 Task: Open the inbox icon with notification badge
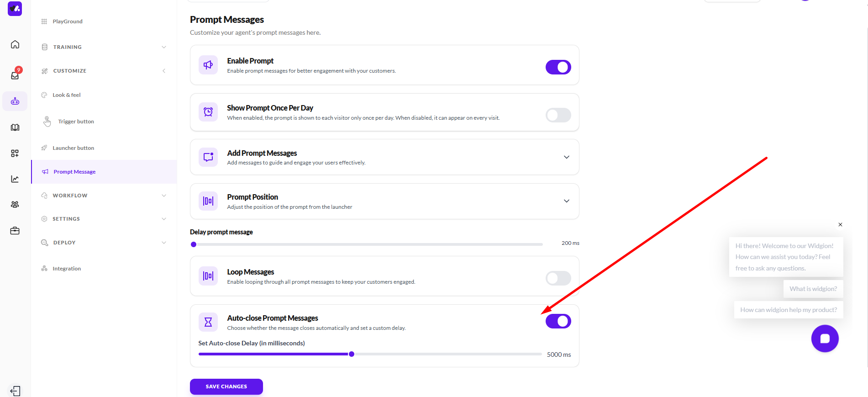pyautogui.click(x=15, y=75)
